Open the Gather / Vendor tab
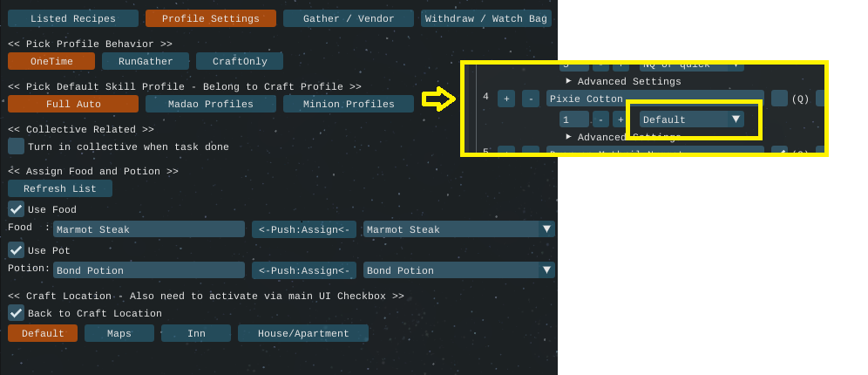 pos(349,18)
